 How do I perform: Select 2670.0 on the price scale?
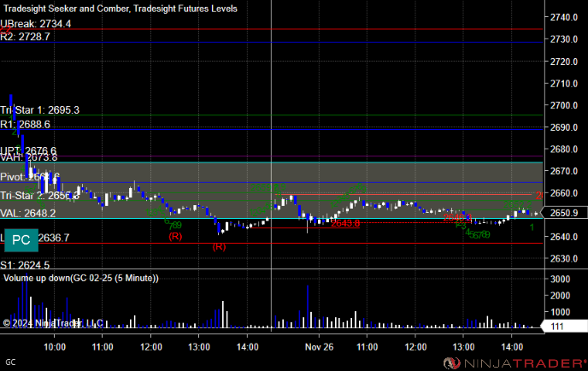pyautogui.click(x=563, y=171)
